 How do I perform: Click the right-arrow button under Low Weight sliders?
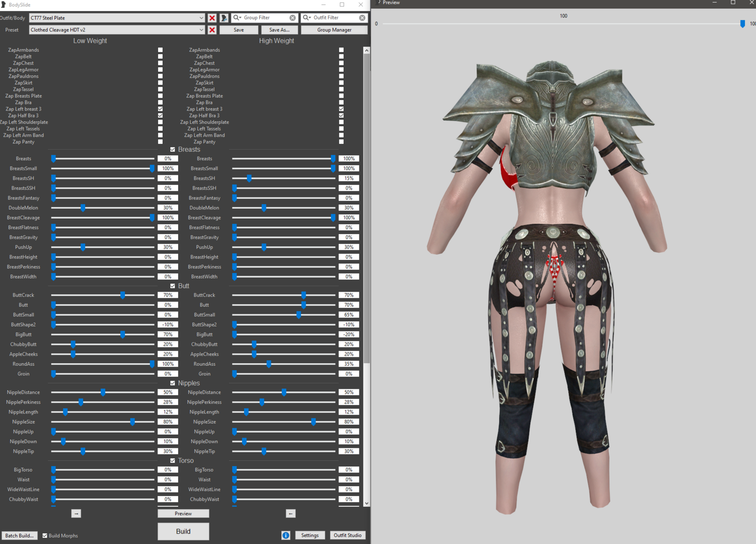pos(76,513)
